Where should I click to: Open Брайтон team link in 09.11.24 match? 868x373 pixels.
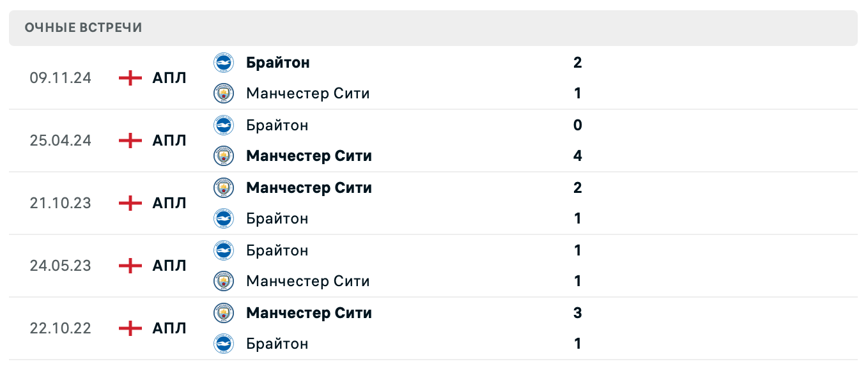tap(278, 63)
